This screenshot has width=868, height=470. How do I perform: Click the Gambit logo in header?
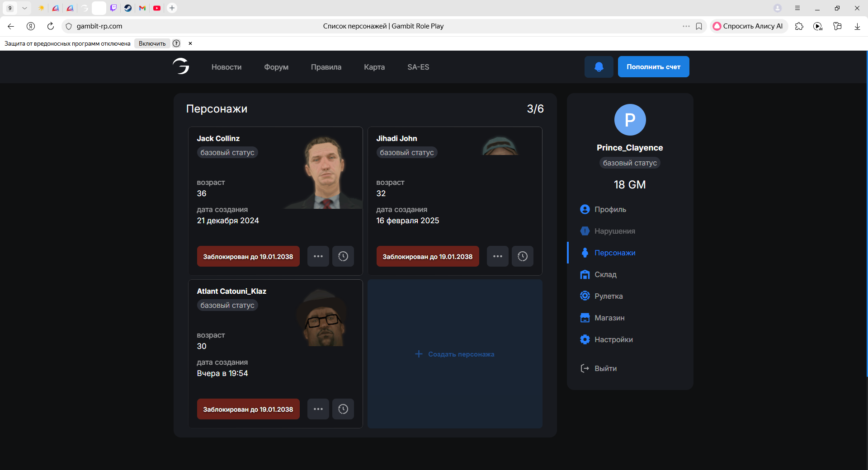pyautogui.click(x=181, y=66)
